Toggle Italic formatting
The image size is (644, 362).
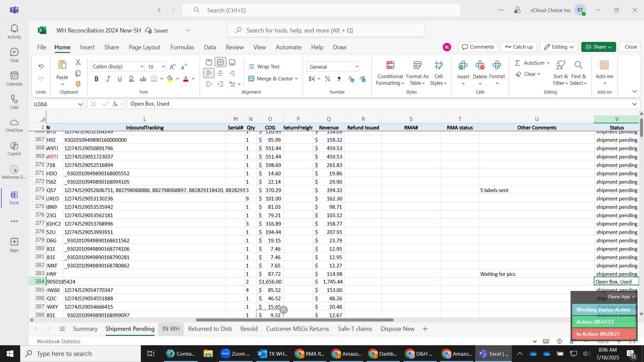coord(108,79)
